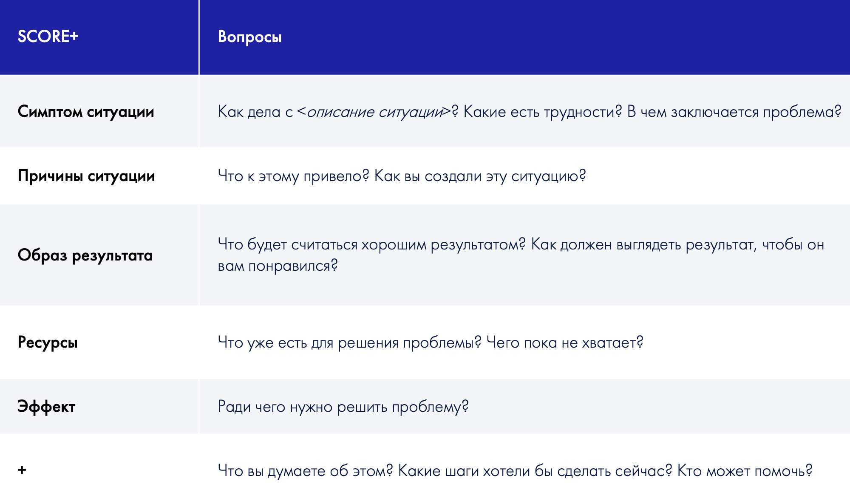Select the question Чего пока не хватает?

565,343
